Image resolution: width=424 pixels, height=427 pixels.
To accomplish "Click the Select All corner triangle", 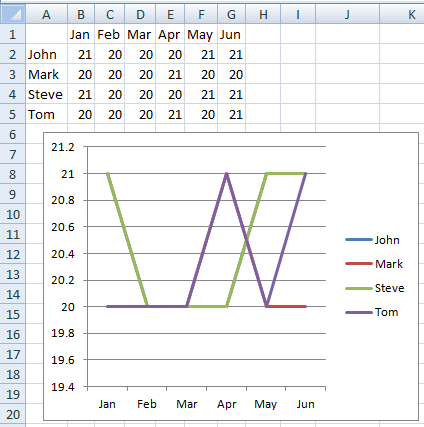I will 13,14.
